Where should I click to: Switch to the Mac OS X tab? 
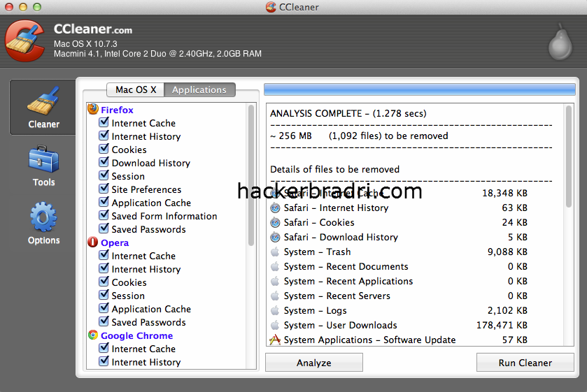(136, 89)
